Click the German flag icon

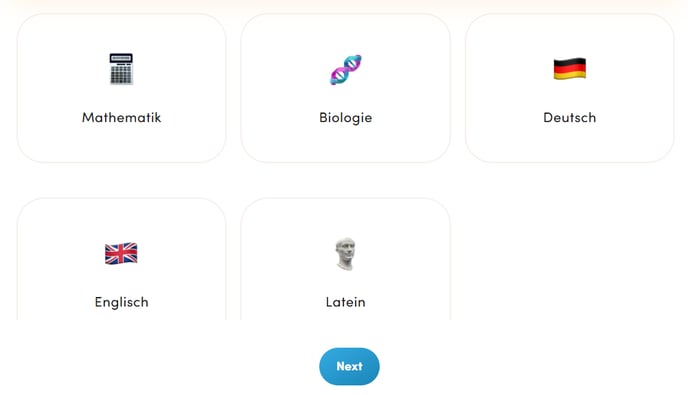[570, 69]
